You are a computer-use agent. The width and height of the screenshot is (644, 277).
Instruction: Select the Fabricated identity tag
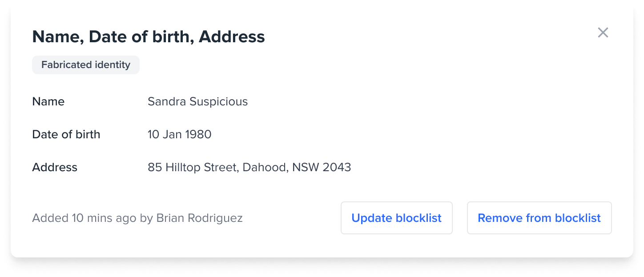[86, 65]
